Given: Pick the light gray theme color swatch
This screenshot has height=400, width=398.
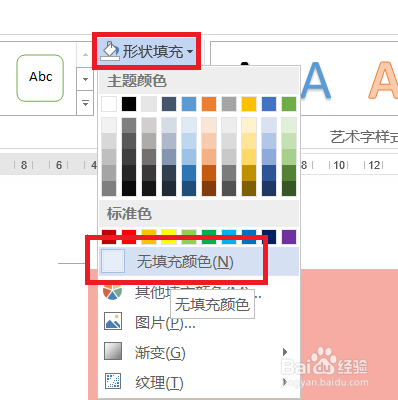Looking at the screenshot, I should [x=149, y=104].
